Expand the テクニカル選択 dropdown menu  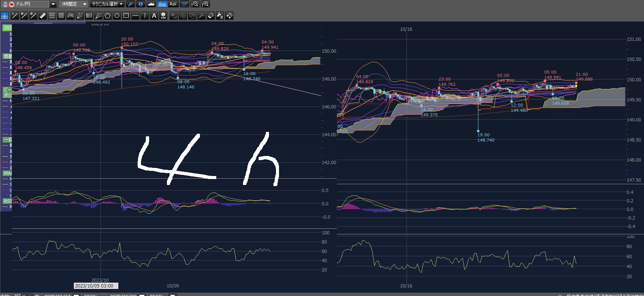pyautogui.click(x=107, y=4)
